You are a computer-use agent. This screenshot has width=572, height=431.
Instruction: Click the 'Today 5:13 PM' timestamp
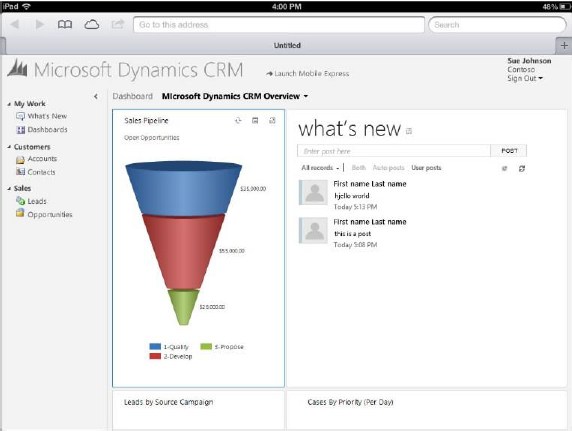click(x=355, y=207)
